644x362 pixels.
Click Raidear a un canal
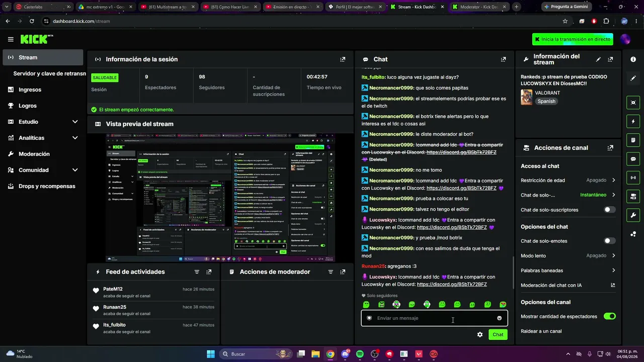point(541,331)
